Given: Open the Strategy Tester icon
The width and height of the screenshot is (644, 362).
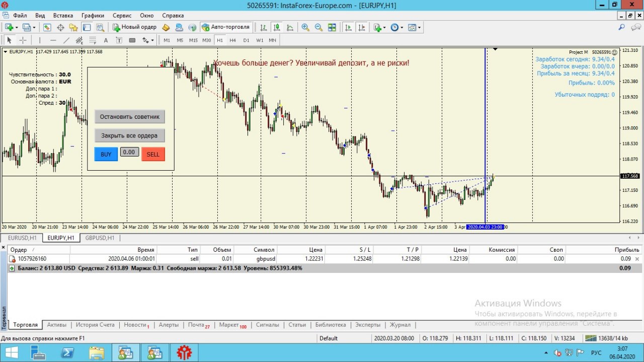Looking at the screenshot, I should [100, 27].
